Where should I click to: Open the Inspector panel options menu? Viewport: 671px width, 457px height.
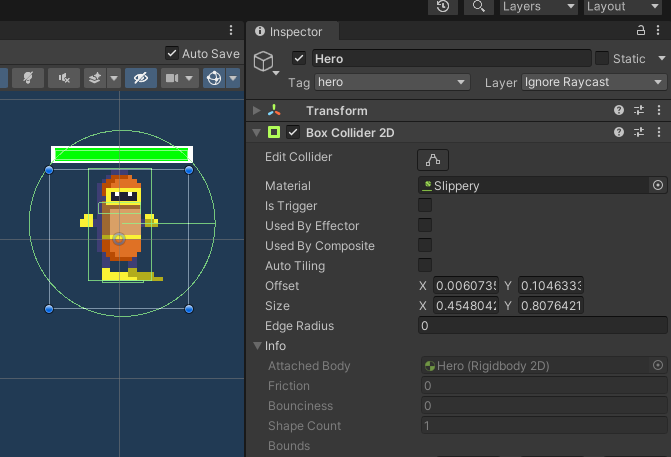pyautogui.click(x=658, y=30)
